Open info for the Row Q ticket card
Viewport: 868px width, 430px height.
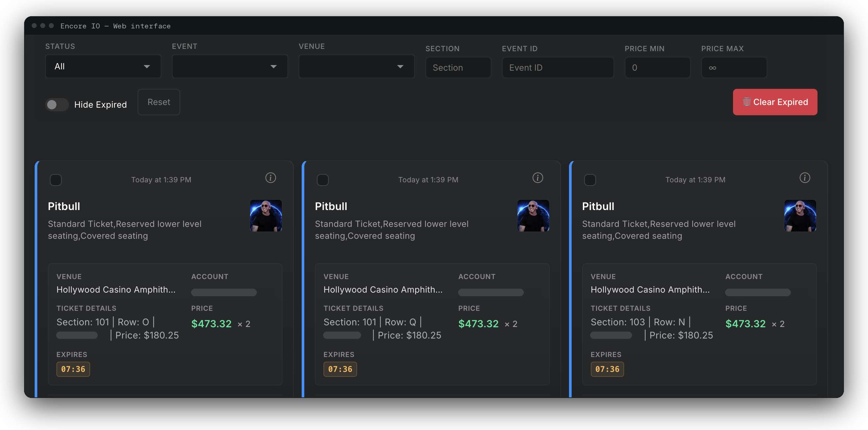(x=537, y=178)
